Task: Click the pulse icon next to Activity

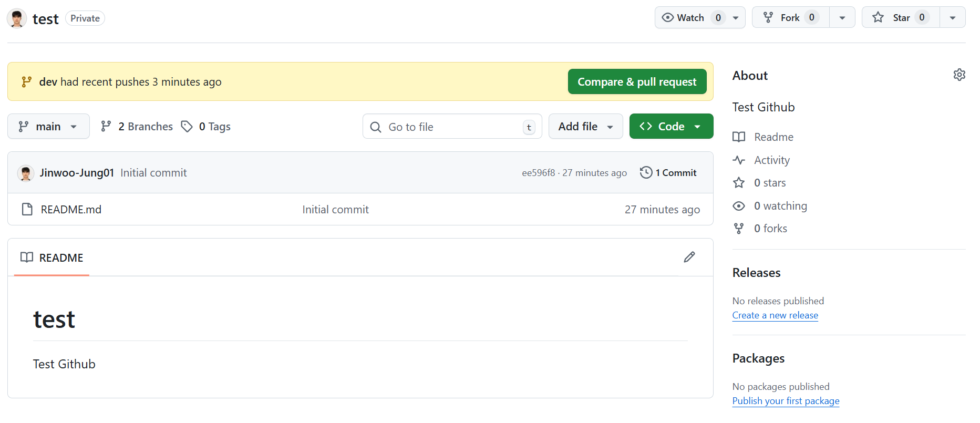Action: pos(739,160)
